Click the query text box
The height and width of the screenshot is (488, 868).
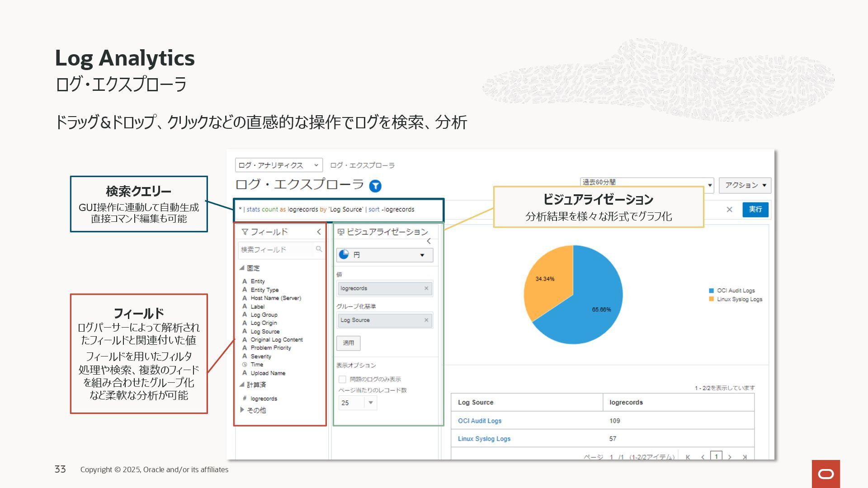[339, 210]
